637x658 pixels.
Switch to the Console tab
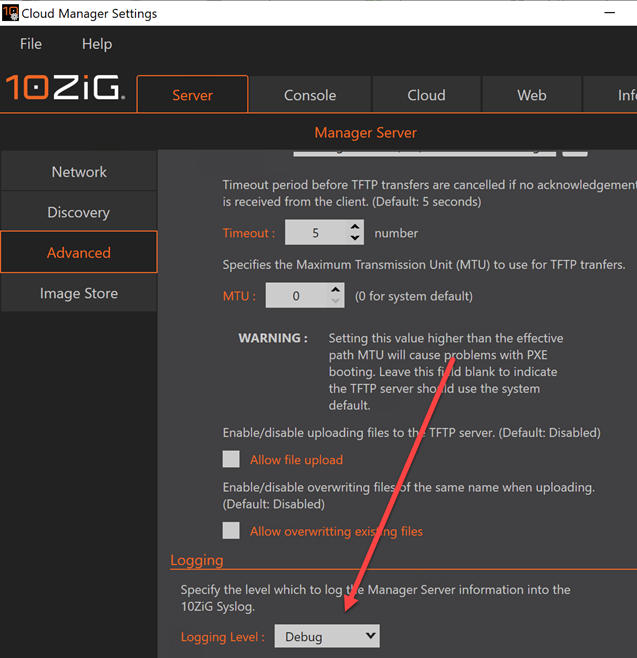pos(310,95)
